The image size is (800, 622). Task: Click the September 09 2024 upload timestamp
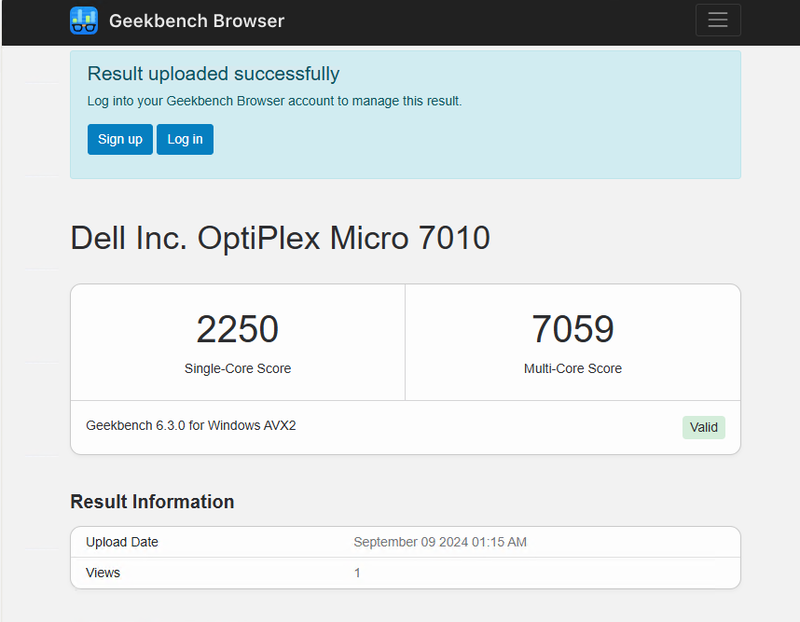pyautogui.click(x=442, y=541)
